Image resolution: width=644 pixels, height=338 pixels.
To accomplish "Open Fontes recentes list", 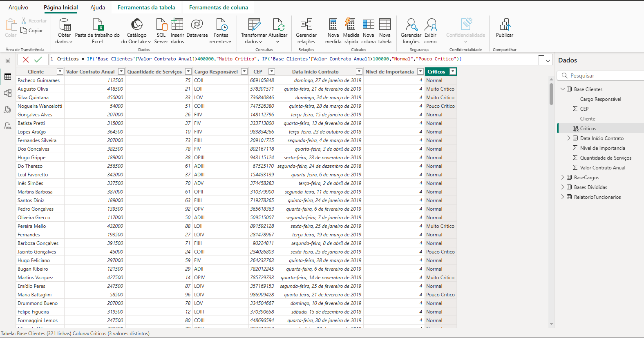I will tap(221, 31).
